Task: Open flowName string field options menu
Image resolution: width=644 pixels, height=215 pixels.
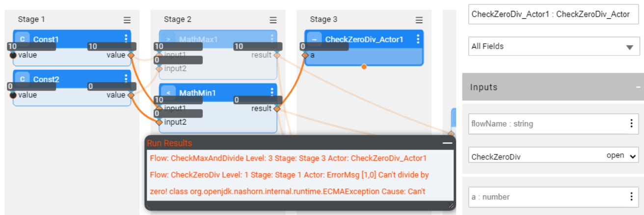Action: [631, 123]
